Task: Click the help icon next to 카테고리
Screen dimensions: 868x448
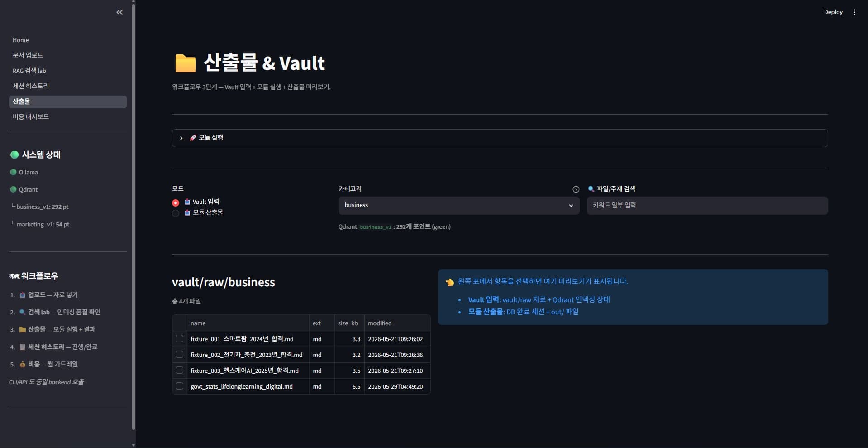Action: [x=576, y=189]
